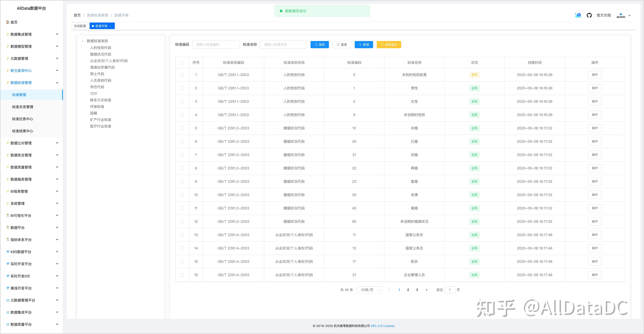Tick the select-all checkbox in table header
This screenshot has width=644, height=334.
(x=182, y=63)
